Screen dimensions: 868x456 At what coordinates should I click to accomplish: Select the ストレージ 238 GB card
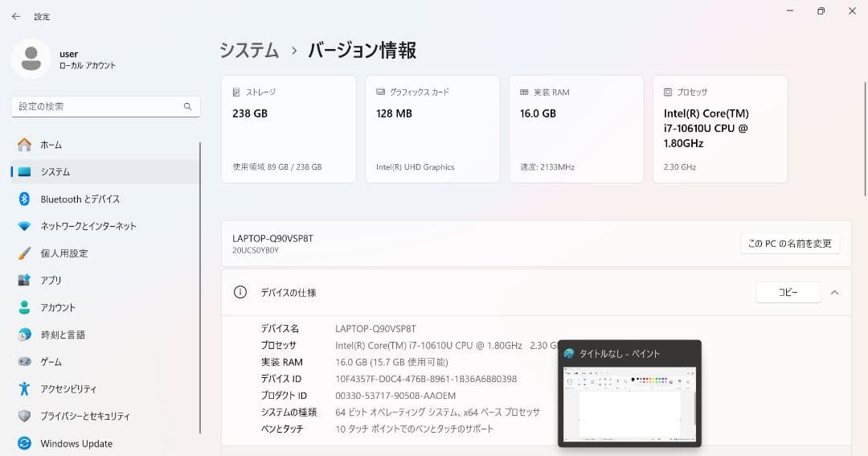click(289, 129)
